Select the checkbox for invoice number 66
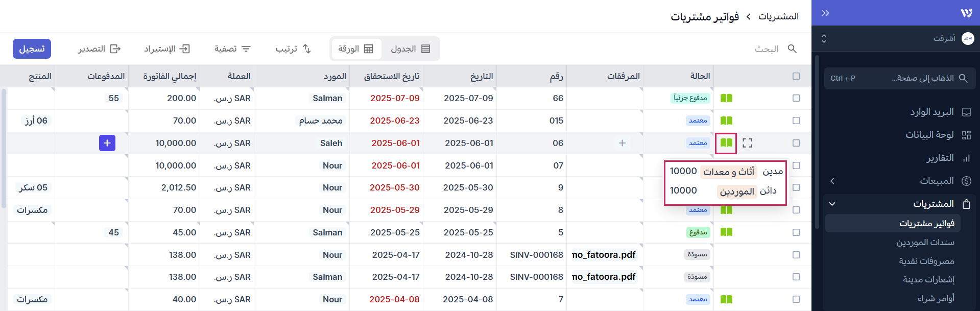Viewport: 980px width, 311px height. (796, 98)
